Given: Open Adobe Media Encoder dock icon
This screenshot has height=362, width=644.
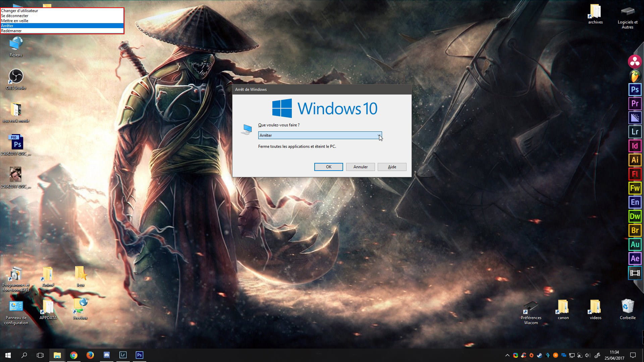Looking at the screenshot, I should (x=635, y=118).
